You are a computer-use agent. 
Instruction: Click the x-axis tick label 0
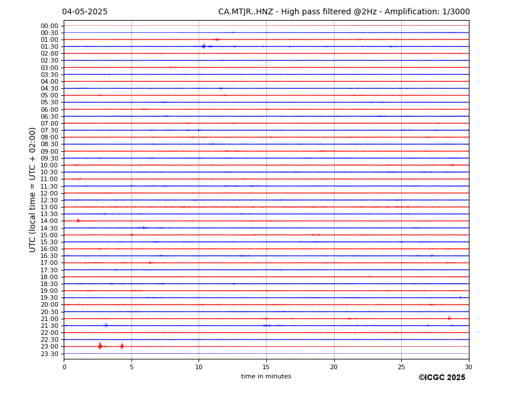tap(64, 367)
